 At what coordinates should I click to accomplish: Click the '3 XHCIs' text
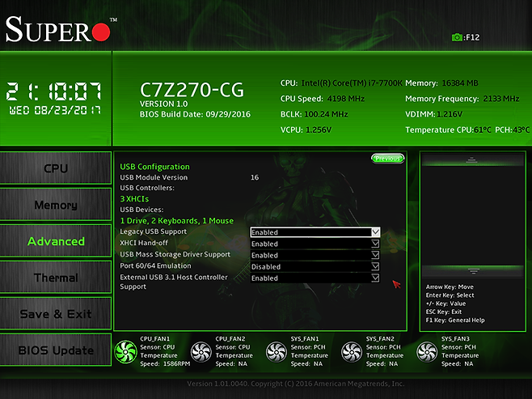[x=134, y=199]
